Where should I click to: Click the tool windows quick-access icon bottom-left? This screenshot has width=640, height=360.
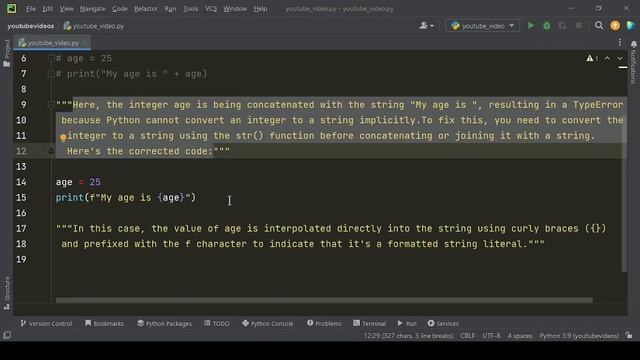[x=7, y=335]
